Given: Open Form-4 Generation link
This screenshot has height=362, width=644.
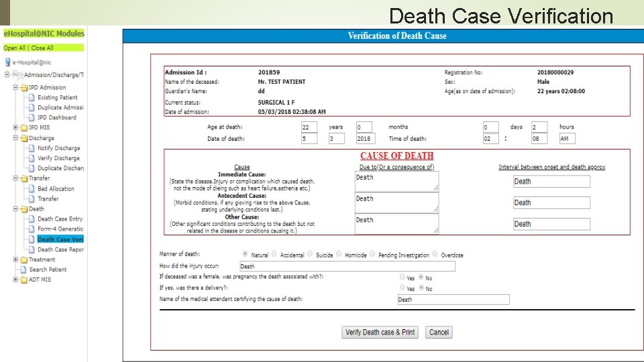Looking at the screenshot, I should coord(60,229).
